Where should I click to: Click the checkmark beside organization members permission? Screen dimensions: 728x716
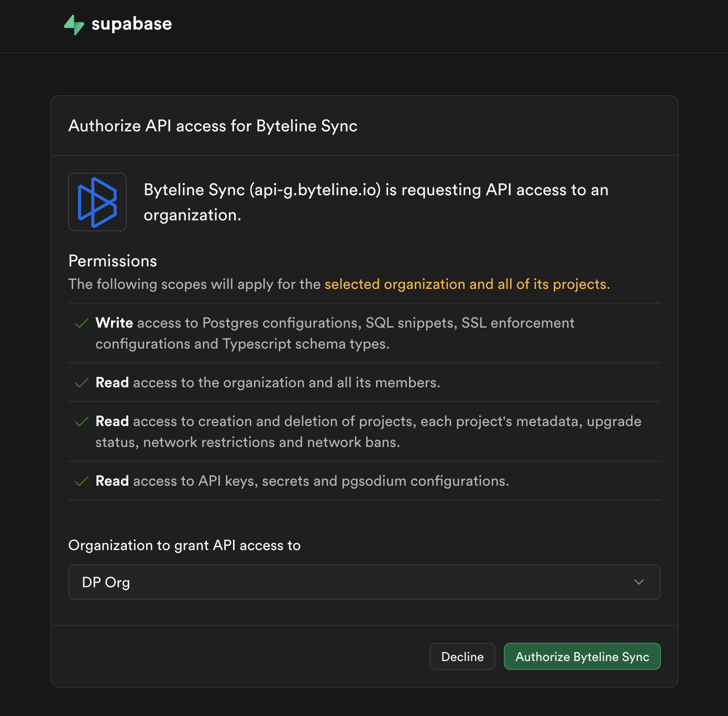(82, 383)
